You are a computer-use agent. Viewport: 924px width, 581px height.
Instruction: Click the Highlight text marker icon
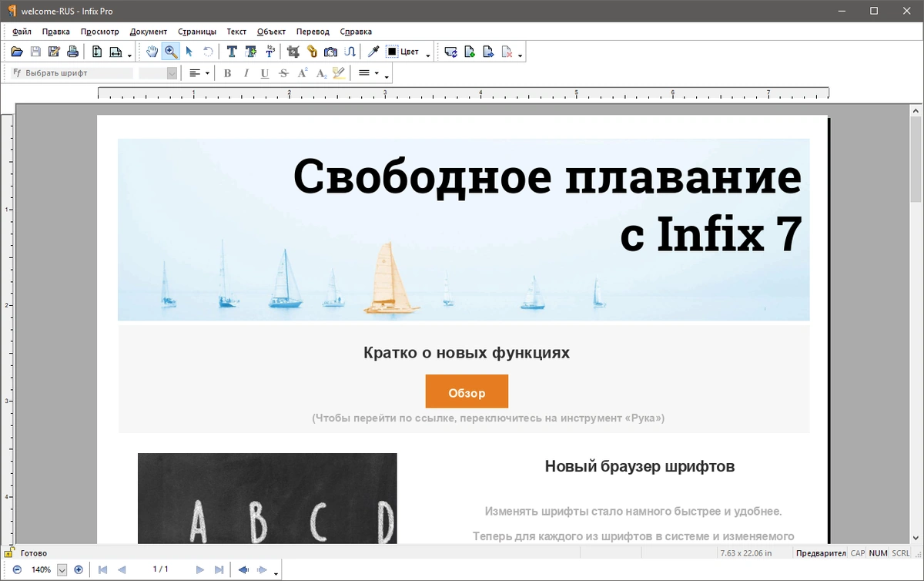tap(340, 73)
